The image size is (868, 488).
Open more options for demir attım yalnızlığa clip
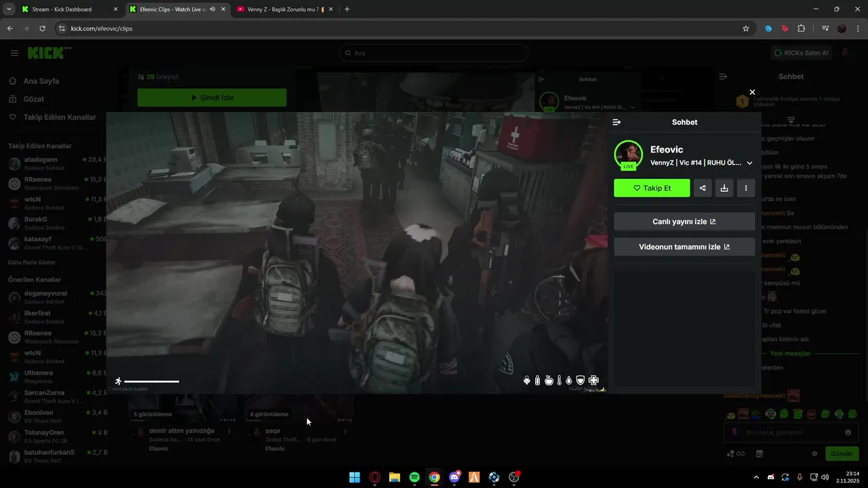tap(229, 431)
